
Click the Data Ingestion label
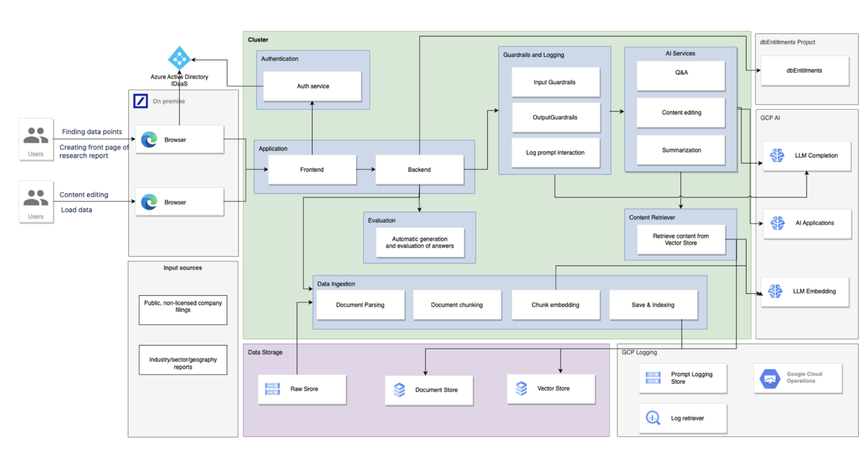click(x=336, y=284)
